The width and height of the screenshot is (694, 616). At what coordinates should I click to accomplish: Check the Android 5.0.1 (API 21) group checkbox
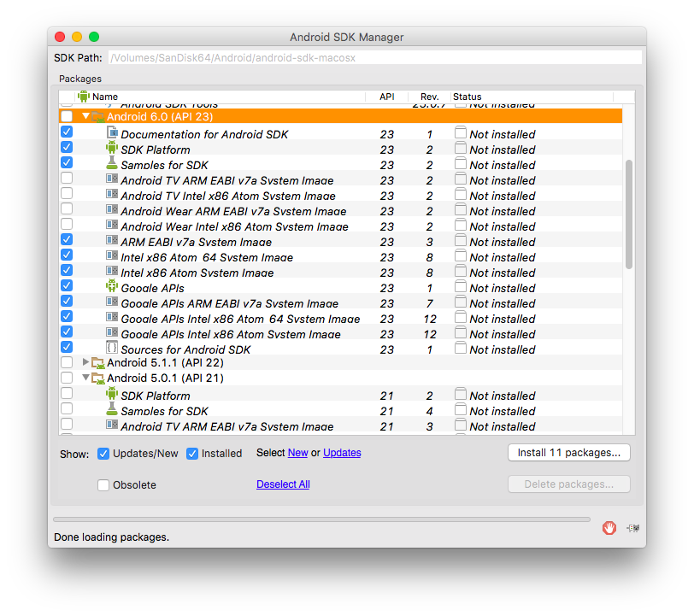pos(67,378)
